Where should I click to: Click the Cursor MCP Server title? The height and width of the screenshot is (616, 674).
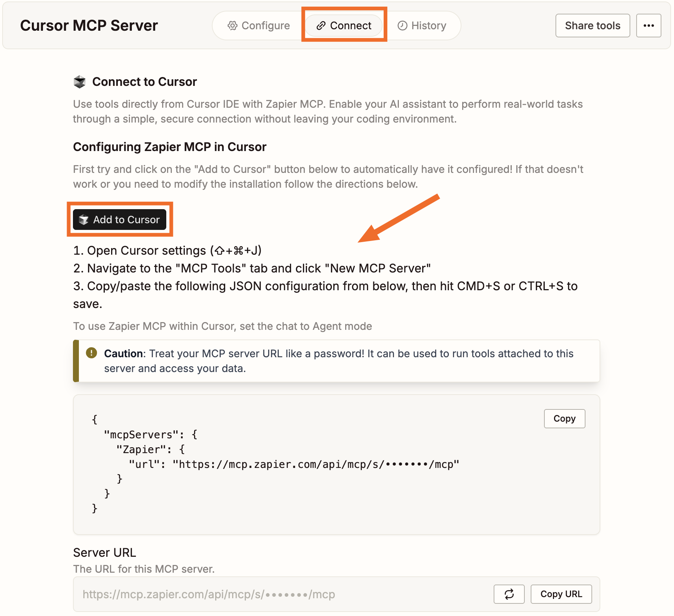[x=89, y=25]
